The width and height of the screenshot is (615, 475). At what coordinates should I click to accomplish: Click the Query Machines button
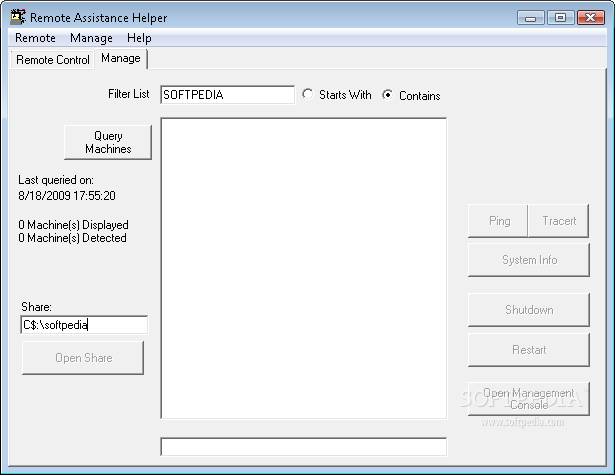(108, 142)
